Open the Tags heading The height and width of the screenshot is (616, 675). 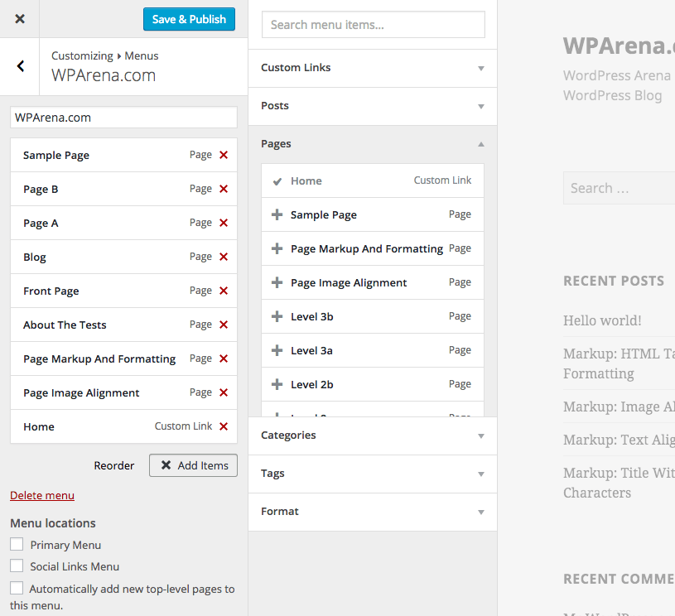coord(272,473)
